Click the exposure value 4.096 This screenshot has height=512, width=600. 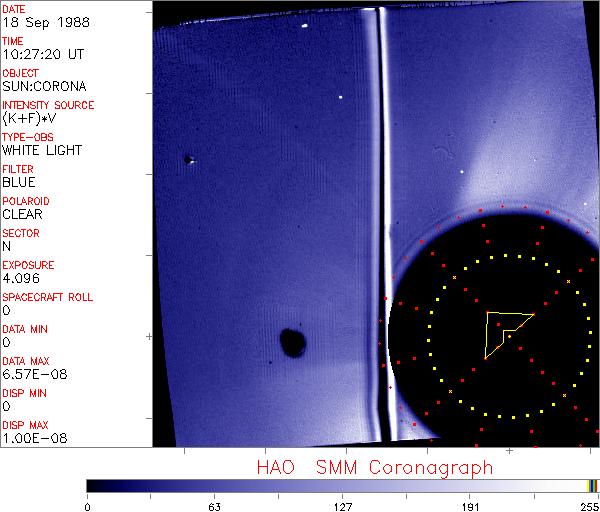pyautogui.click(x=20, y=279)
